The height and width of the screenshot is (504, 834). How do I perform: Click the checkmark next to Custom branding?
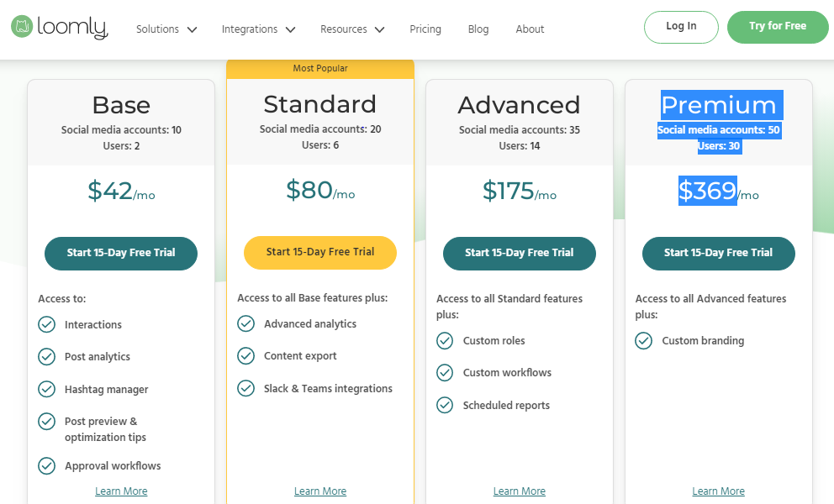[644, 340]
